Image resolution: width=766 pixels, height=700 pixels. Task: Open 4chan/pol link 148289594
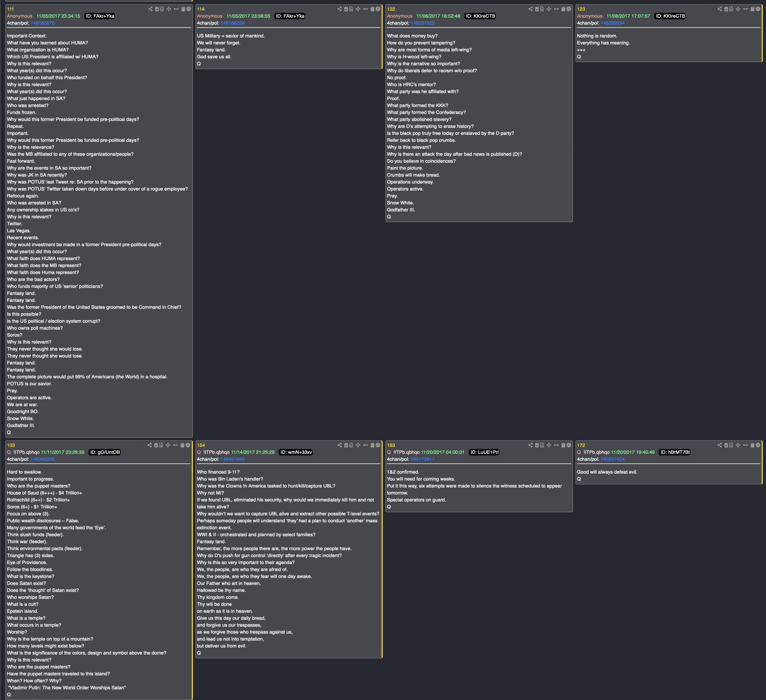612,23
